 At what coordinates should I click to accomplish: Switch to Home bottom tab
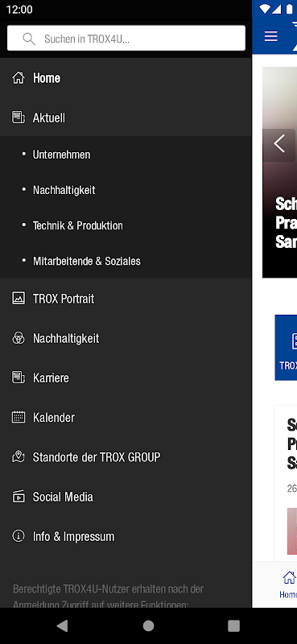click(x=287, y=584)
